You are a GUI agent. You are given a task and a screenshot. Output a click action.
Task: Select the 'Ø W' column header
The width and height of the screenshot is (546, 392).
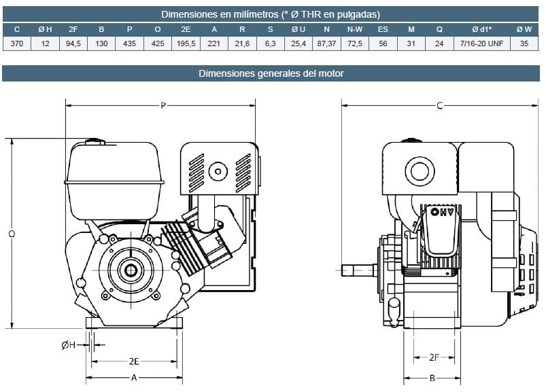[524, 30]
